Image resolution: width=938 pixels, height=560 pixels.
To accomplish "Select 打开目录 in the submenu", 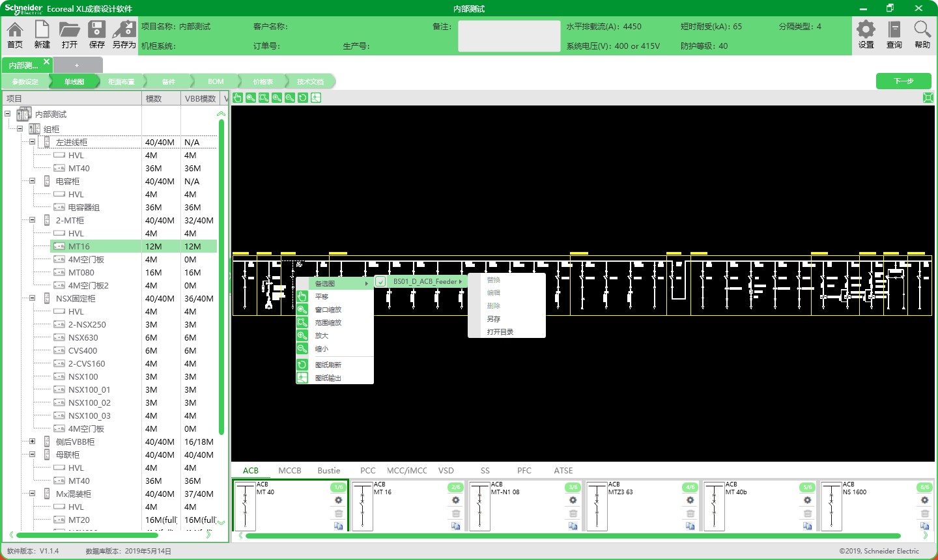I will (507, 332).
